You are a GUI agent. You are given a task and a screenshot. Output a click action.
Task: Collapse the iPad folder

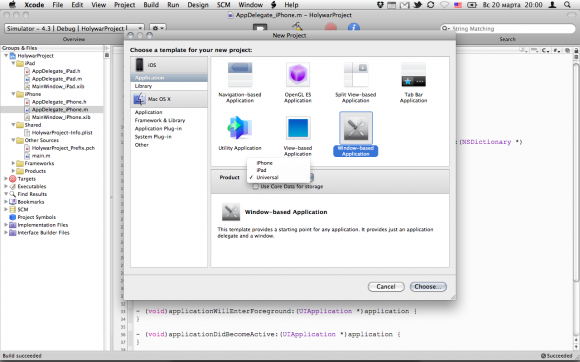point(13,63)
